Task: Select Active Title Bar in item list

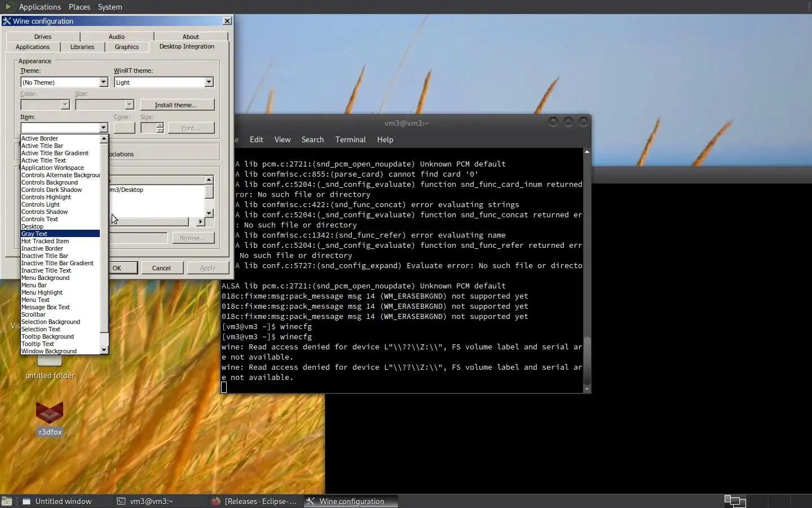Action: tap(60, 146)
